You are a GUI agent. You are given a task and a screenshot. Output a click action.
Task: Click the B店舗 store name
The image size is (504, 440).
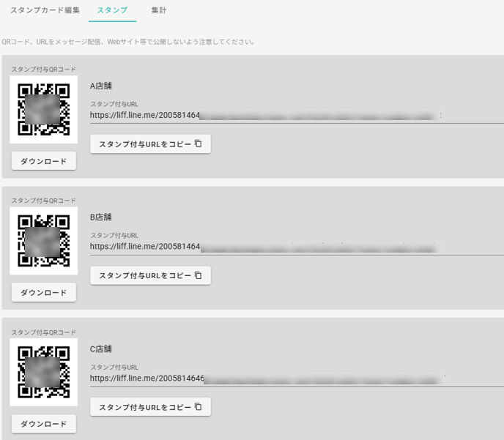tap(101, 217)
